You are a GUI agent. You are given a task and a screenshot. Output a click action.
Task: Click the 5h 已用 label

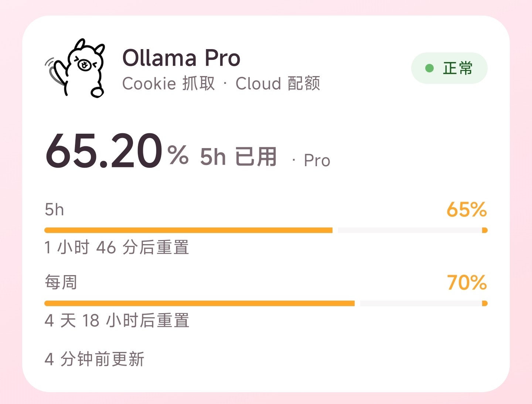point(238,157)
